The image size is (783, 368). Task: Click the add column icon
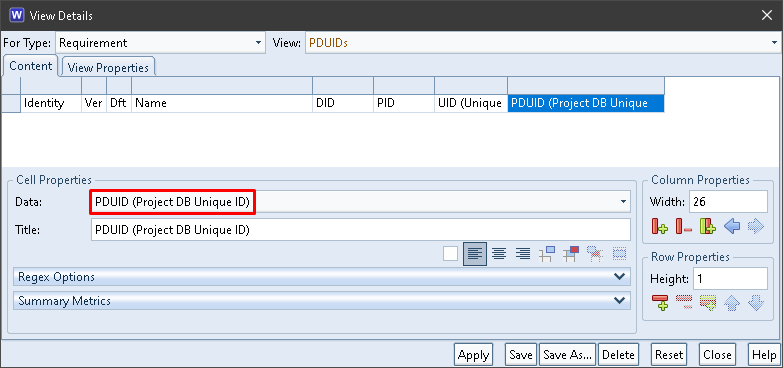click(660, 227)
